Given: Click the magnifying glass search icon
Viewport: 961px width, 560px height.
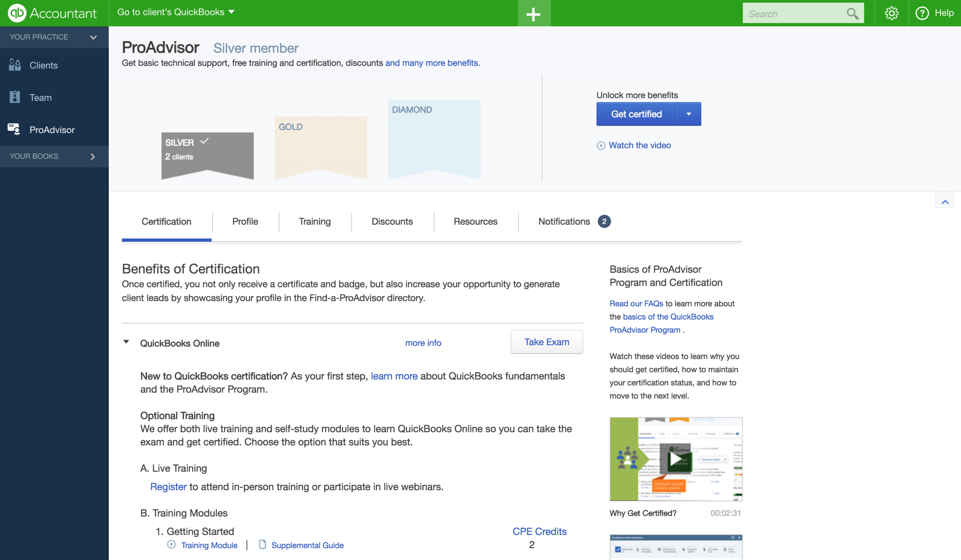Looking at the screenshot, I should tap(852, 14).
